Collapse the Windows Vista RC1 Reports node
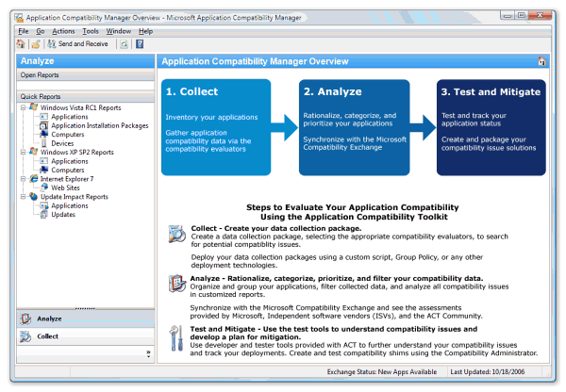This screenshot has height=392, width=566. click(x=22, y=107)
